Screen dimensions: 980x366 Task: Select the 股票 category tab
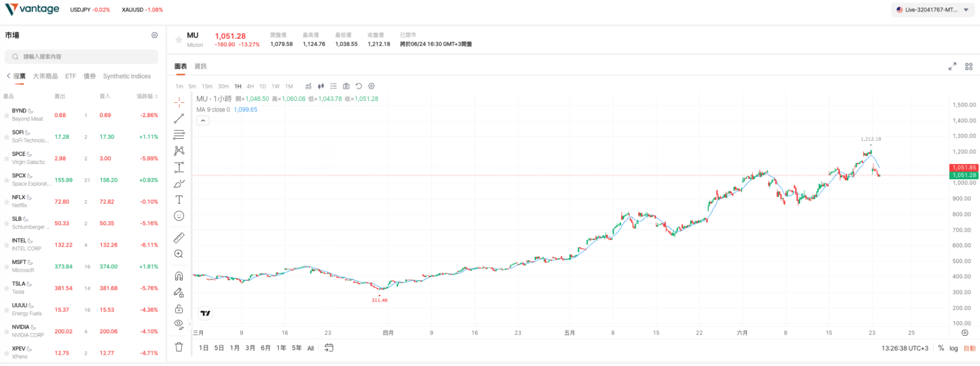click(x=20, y=76)
